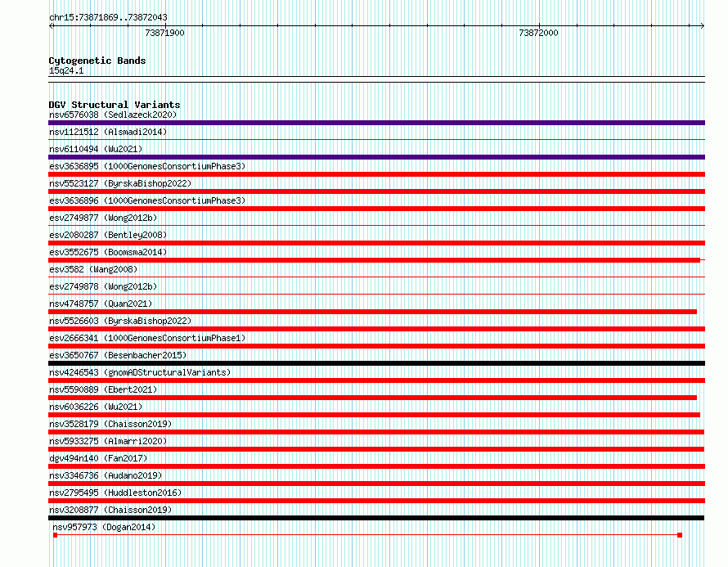Click the red bar under esv3636895
The height and width of the screenshot is (567, 728).
click(x=376, y=174)
